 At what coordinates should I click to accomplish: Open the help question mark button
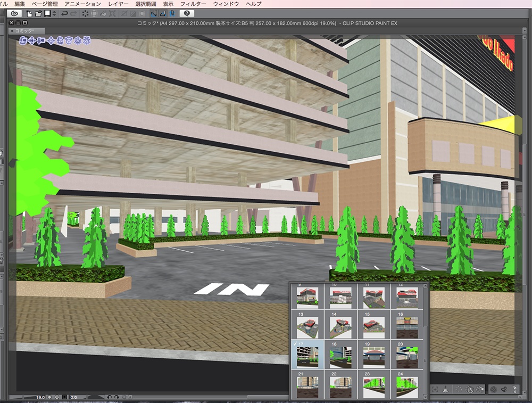pos(187,14)
